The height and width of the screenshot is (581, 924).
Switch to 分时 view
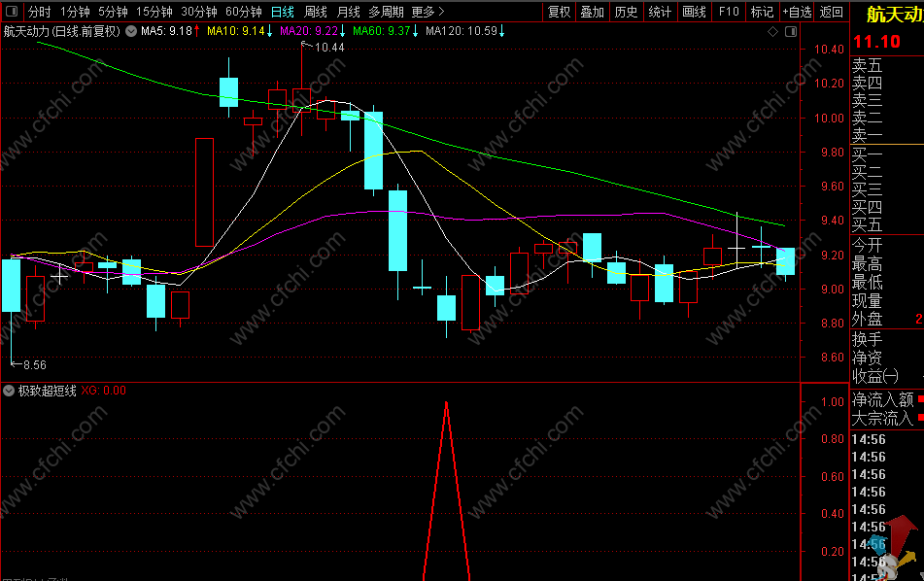pyautogui.click(x=40, y=12)
